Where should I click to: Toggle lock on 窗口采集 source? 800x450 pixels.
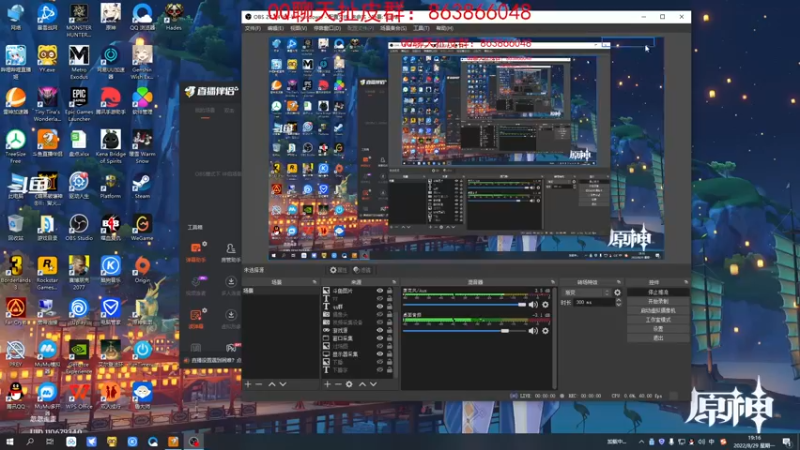tap(390, 338)
